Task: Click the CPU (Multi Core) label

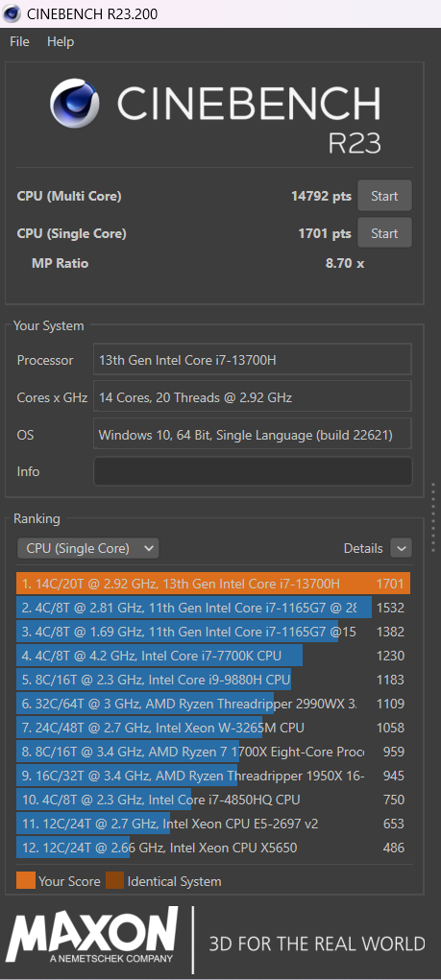Action: pos(69,196)
